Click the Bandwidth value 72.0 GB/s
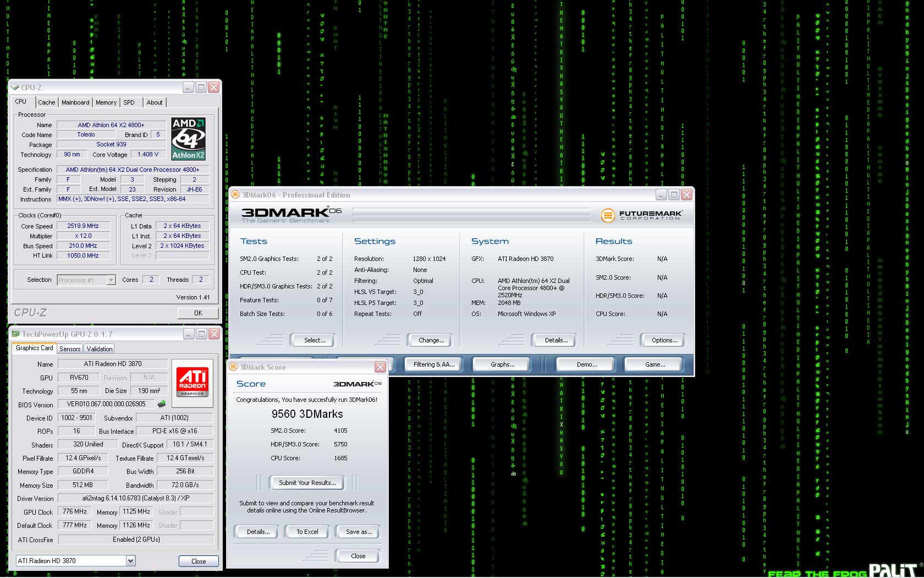Viewport: 924px width, 578px height. point(185,485)
